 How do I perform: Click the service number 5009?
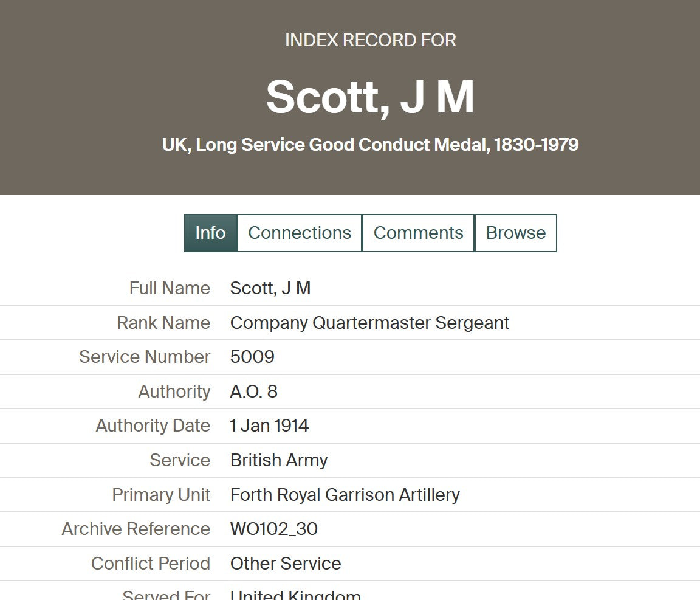pyautogui.click(x=252, y=357)
